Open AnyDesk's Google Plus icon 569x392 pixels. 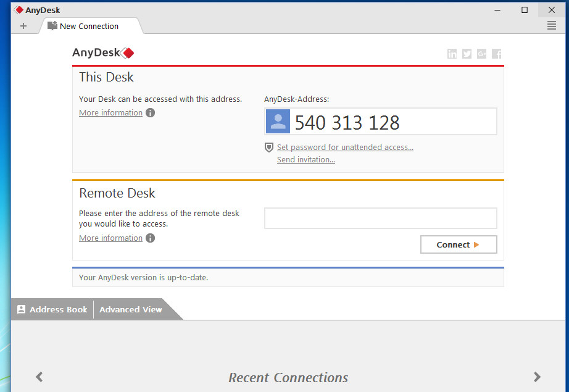(x=481, y=54)
